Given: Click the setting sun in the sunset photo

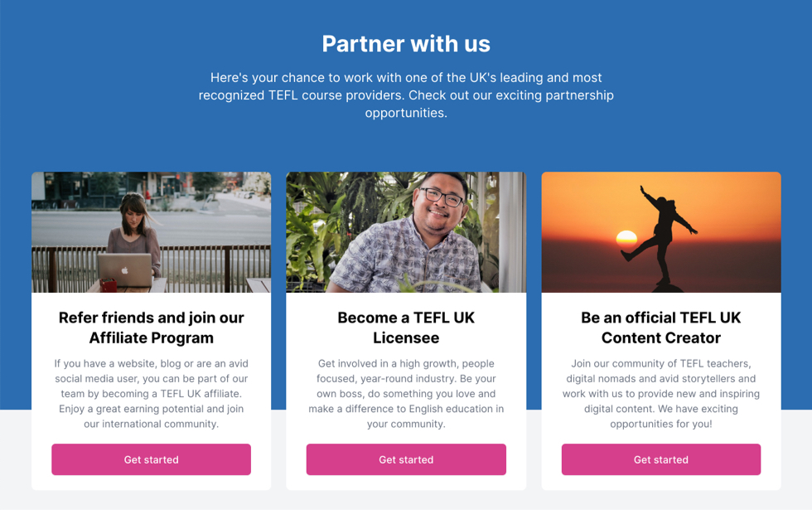Looking at the screenshot, I should (x=626, y=238).
